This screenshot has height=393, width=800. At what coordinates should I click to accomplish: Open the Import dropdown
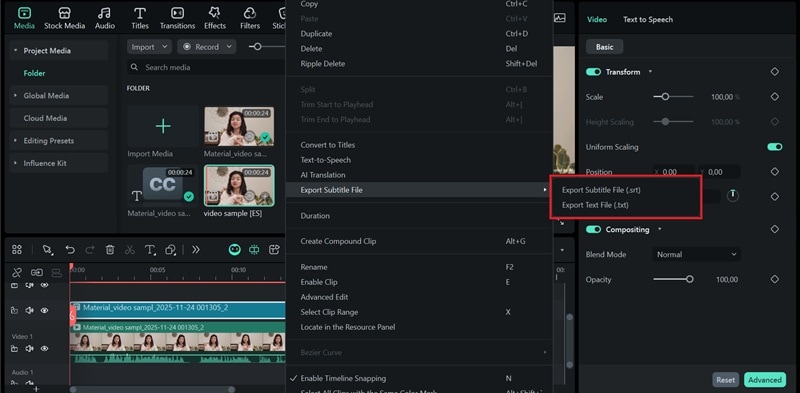pos(149,47)
